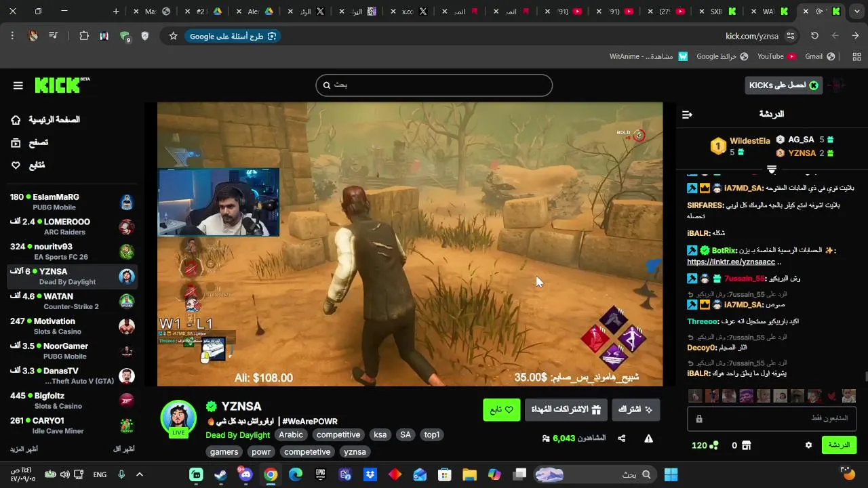Click the search magnifier in Kick search bar
The height and width of the screenshot is (488, 868).
327,85
